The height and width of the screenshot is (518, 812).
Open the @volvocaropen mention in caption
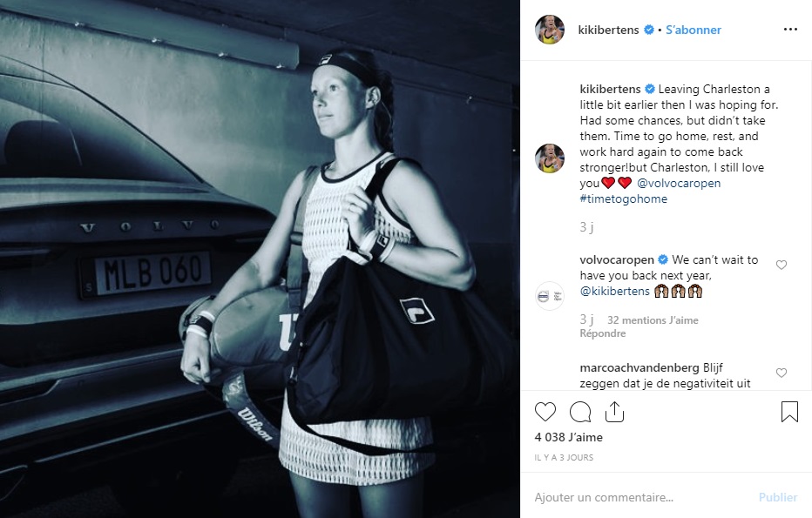(679, 183)
